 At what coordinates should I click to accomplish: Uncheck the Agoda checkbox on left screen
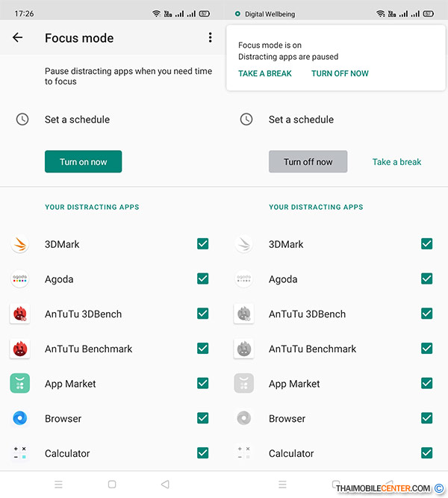click(202, 278)
